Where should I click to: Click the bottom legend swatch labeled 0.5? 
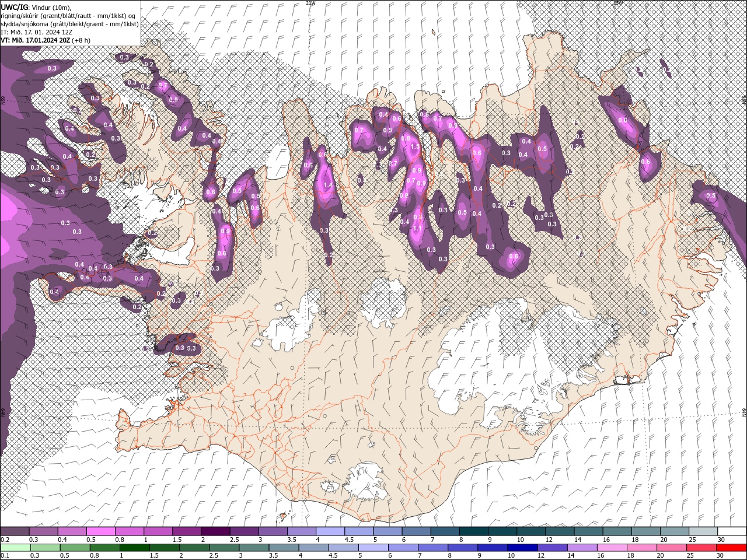tap(75, 548)
